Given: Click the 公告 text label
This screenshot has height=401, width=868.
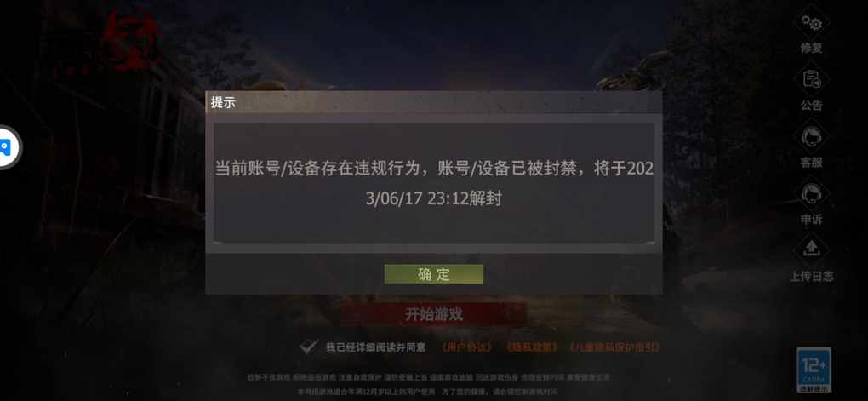Looking at the screenshot, I should (x=812, y=106).
